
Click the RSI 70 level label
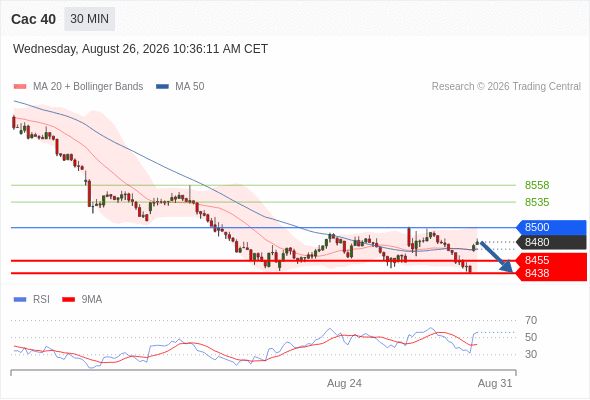tap(531, 320)
